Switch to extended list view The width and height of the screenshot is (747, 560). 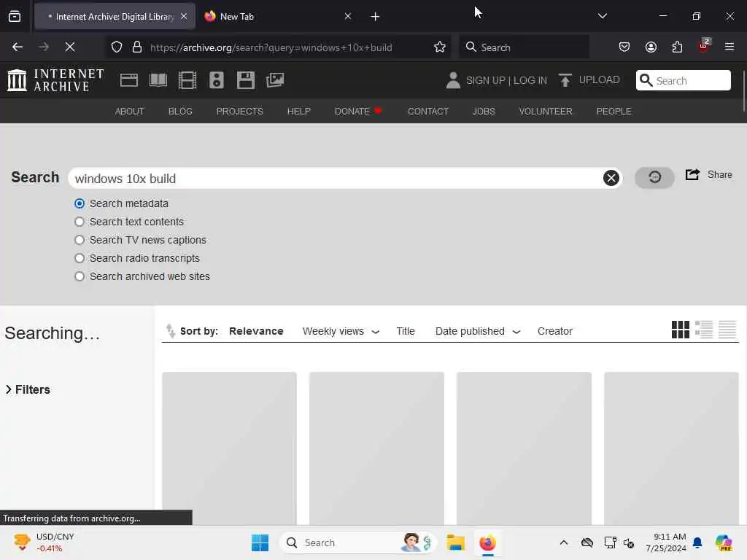coord(704,330)
